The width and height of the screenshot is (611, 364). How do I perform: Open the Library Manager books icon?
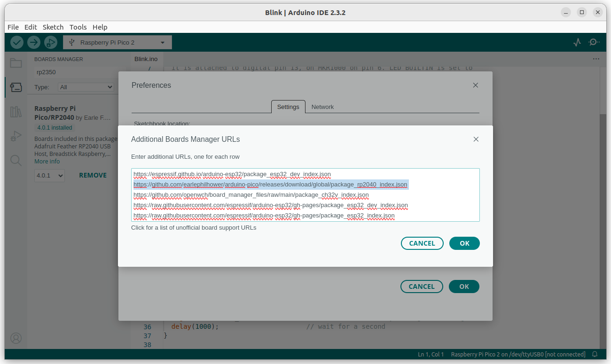pyautogui.click(x=16, y=112)
